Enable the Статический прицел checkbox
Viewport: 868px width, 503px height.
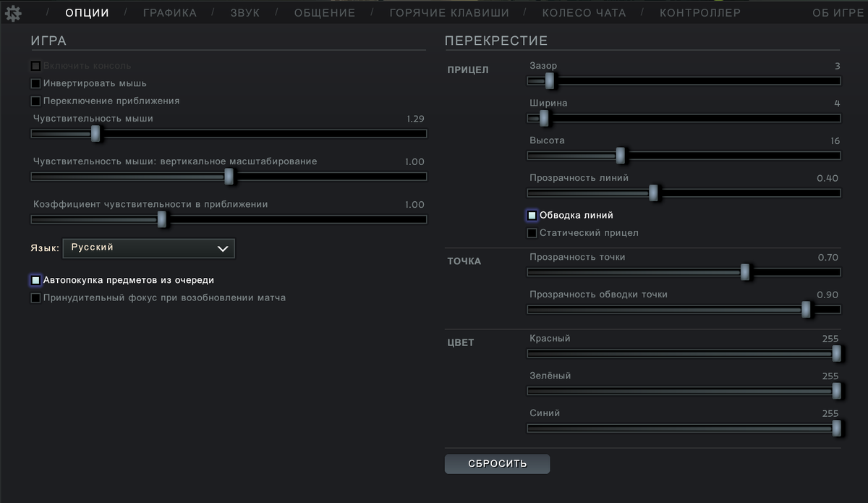tap(532, 233)
